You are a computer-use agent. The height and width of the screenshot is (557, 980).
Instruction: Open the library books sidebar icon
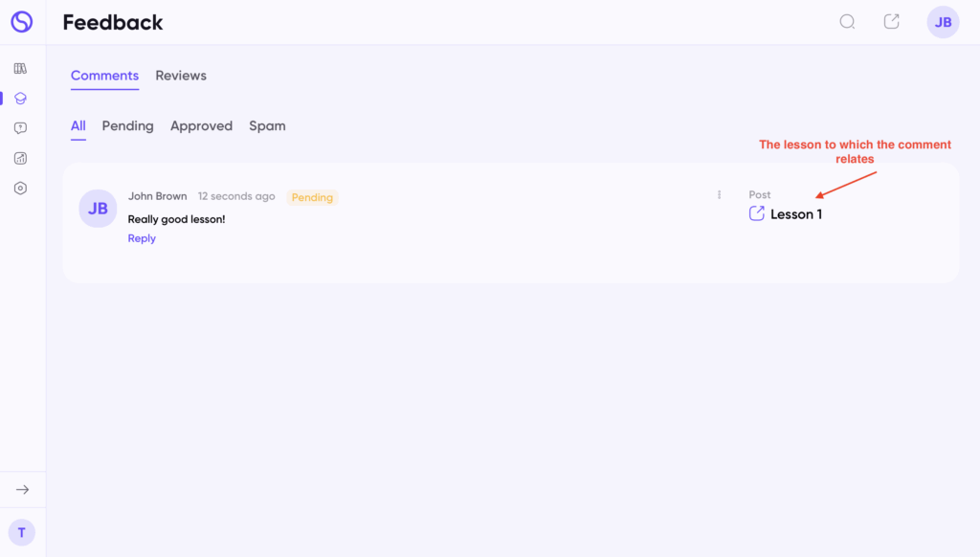coord(20,68)
